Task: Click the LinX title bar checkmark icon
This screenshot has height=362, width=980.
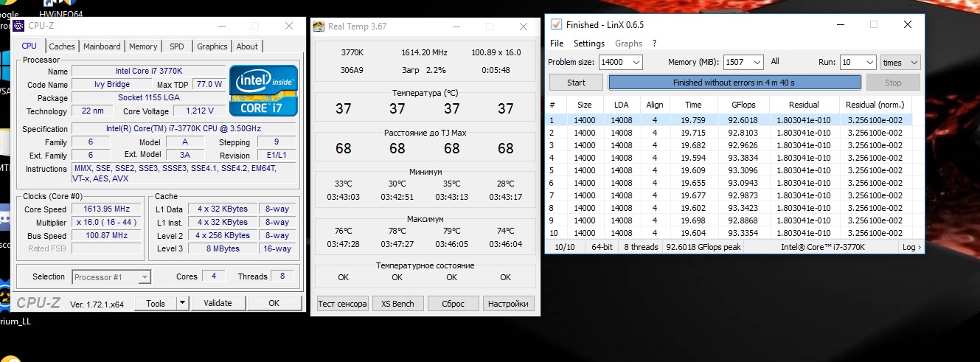Action: point(557,24)
